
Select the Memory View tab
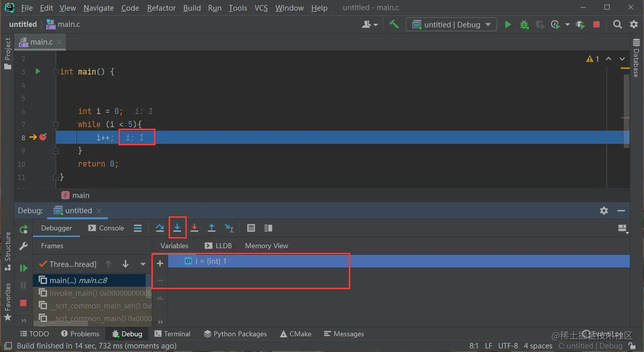[266, 246]
